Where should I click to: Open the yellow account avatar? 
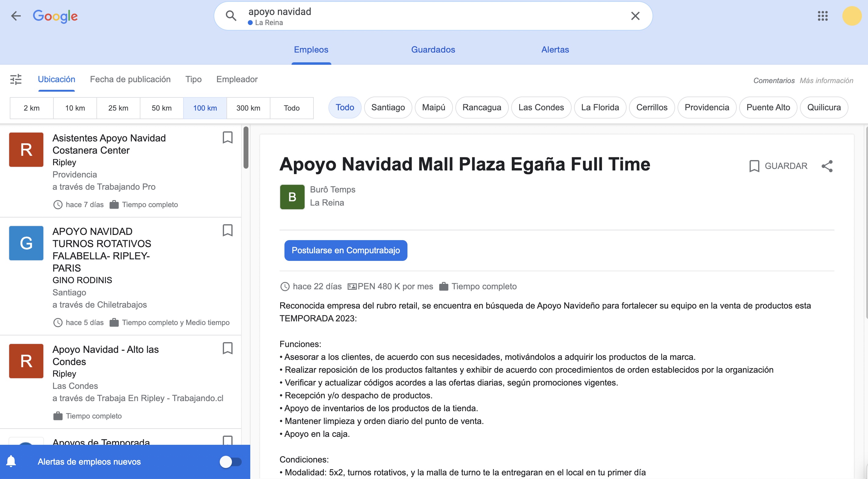click(852, 16)
